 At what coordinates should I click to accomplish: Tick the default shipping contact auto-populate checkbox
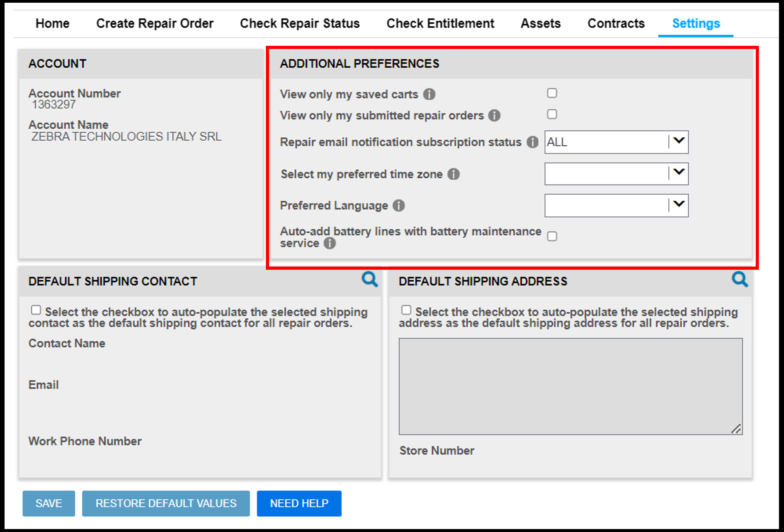coord(36,310)
